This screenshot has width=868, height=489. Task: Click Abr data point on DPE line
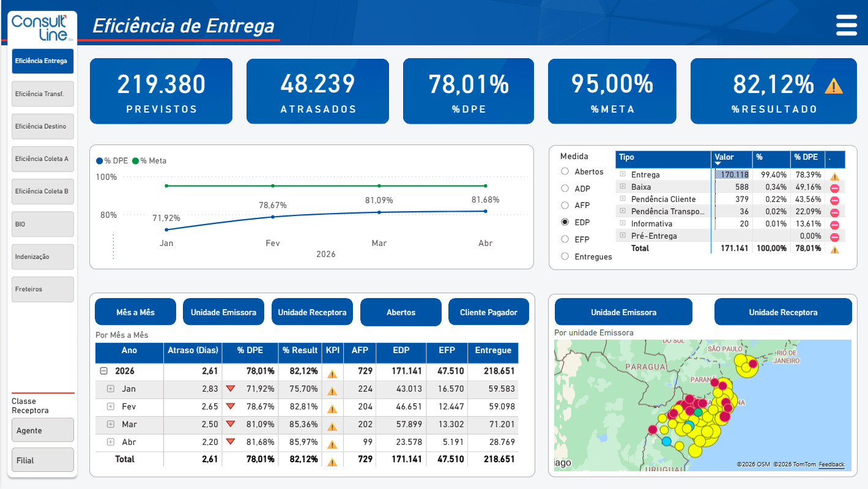click(486, 211)
